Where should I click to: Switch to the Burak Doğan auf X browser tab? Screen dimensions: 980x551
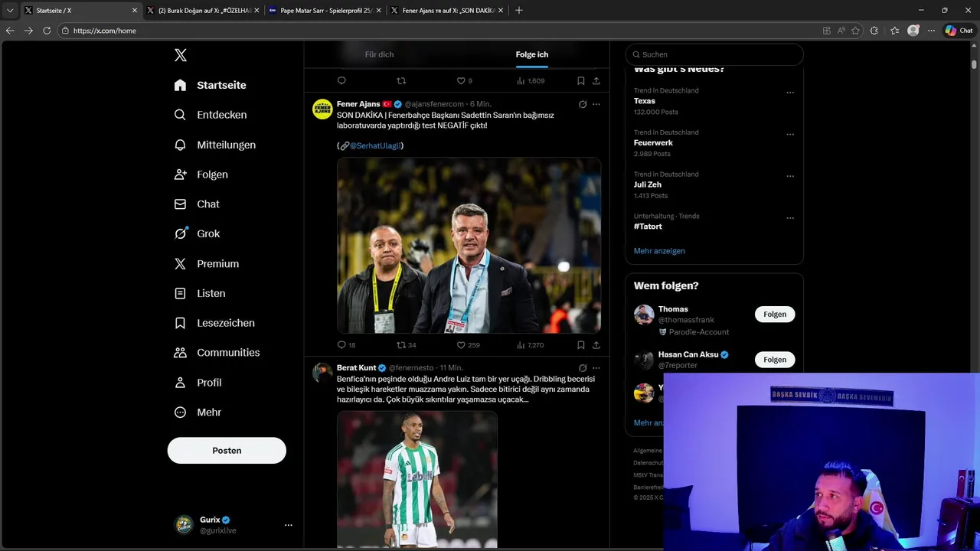[x=202, y=11]
